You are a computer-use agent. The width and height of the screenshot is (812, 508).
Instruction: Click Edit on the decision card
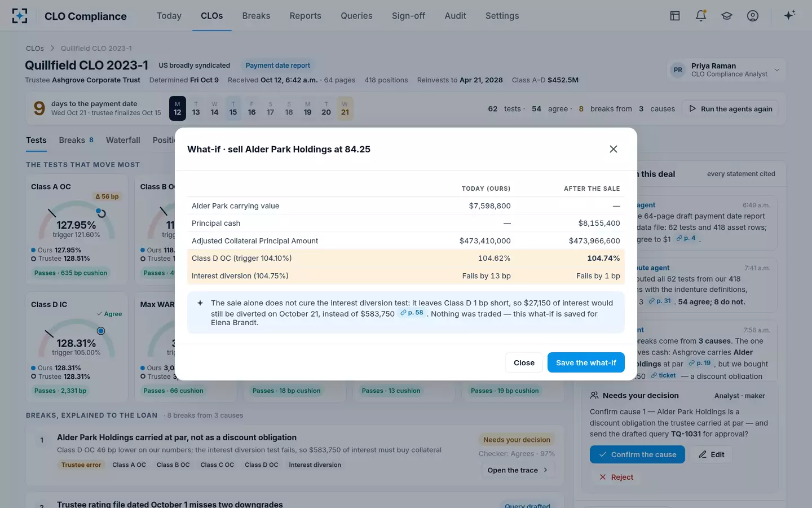711,454
